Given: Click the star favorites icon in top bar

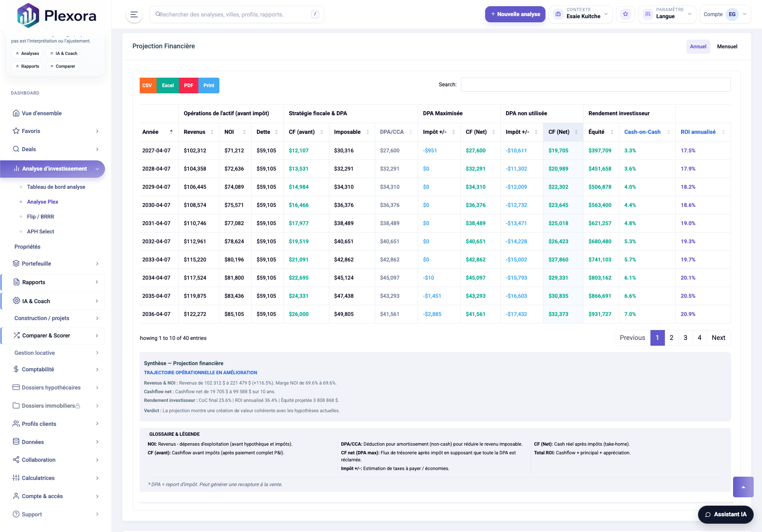Looking at the screenshot, I should click(626, 14).
